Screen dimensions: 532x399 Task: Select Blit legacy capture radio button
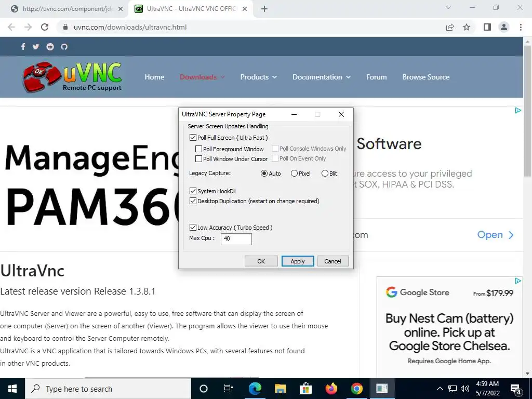325,174
